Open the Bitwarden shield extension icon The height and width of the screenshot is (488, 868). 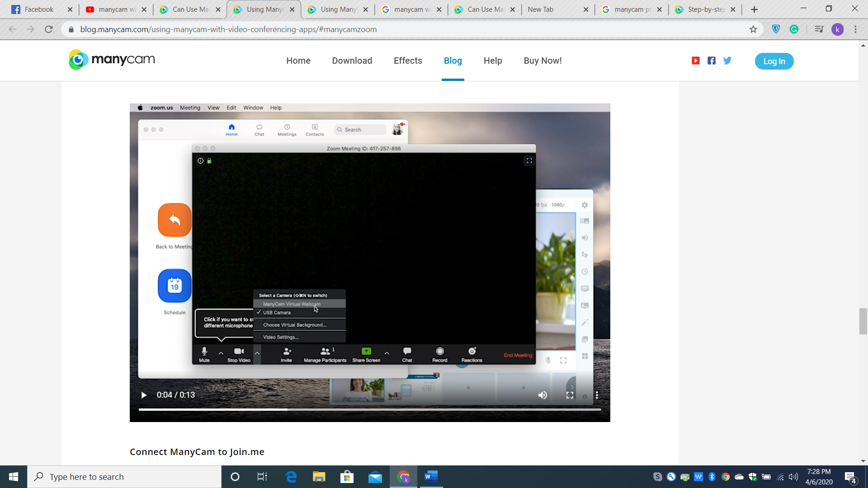coord(776,29)
